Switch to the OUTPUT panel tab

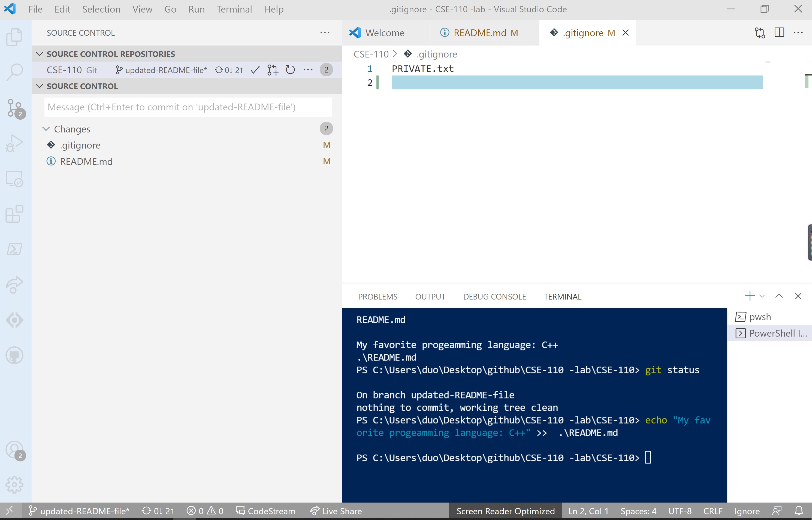(x=430, y=297)
